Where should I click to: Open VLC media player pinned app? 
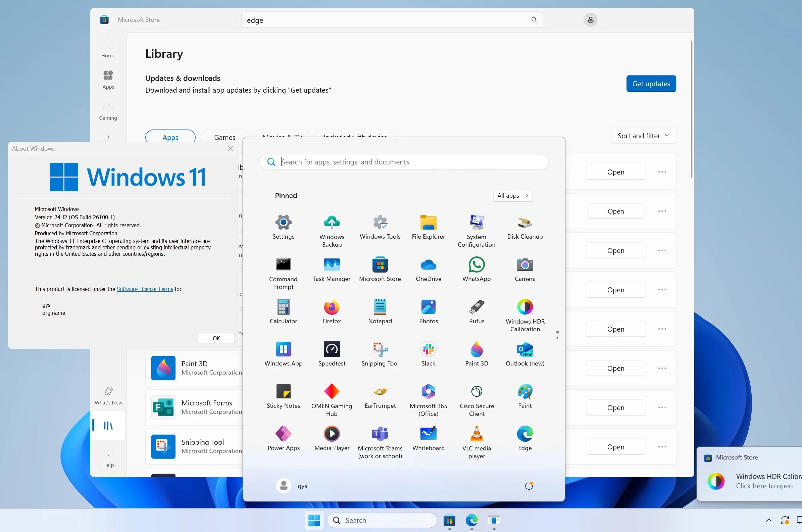click(x=477, y=442)
